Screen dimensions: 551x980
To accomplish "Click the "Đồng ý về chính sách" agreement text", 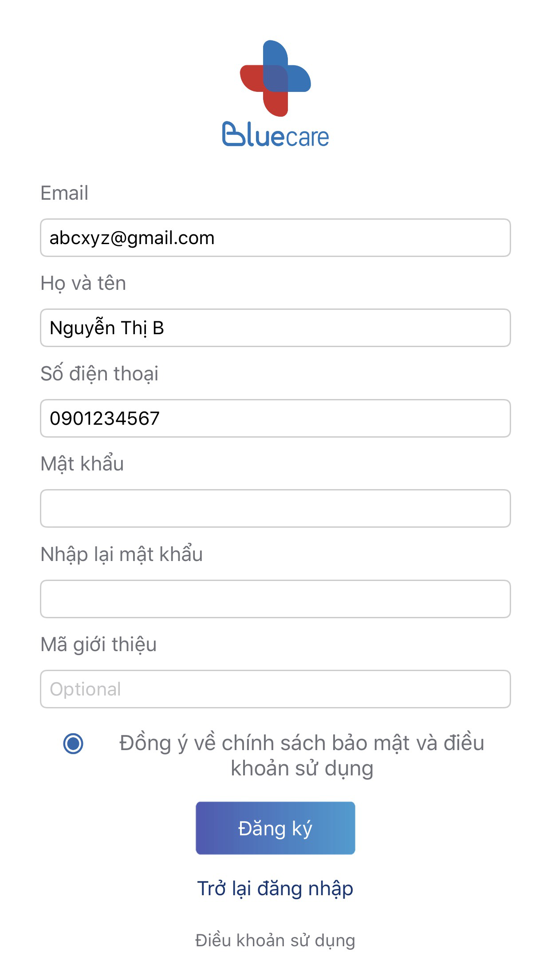I will click(x=302, y=755).
